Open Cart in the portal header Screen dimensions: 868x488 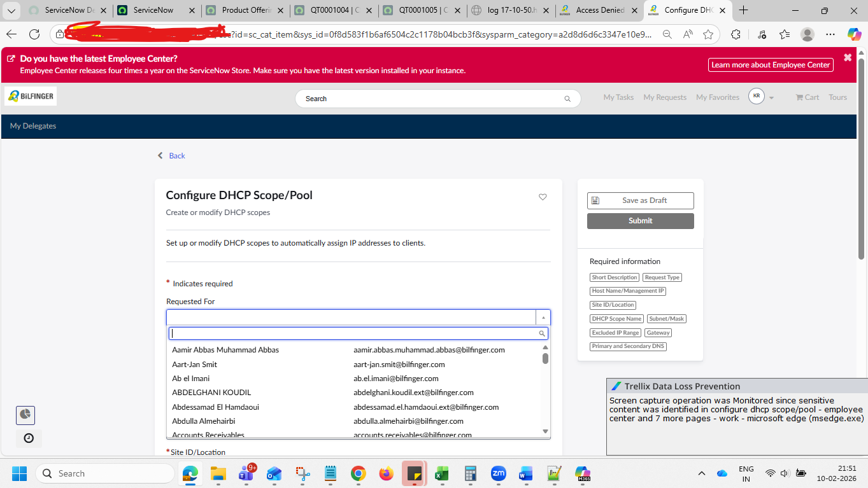808,97
